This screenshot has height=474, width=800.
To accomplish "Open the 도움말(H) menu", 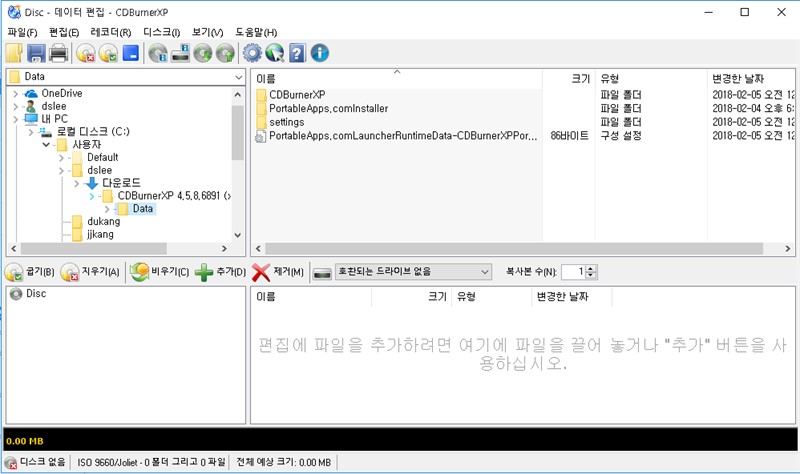I will click(x=256, y=32).
